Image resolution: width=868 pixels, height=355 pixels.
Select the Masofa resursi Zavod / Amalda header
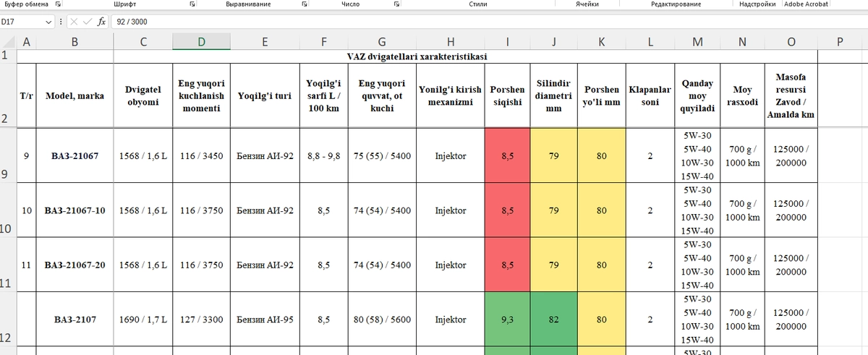(x=791, y=95)
